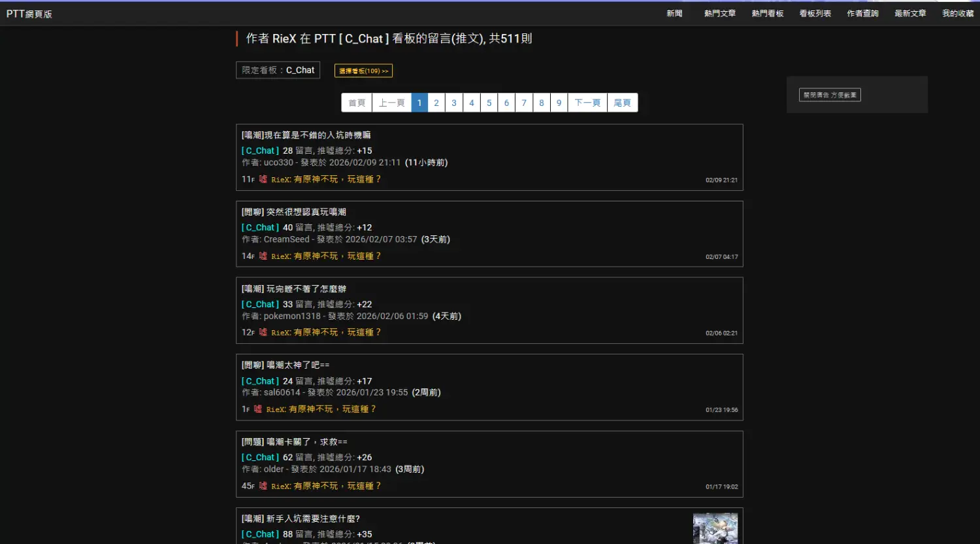
Task: Open the thumbnail image on the last post
Action: pyautogui.click(x=715, y=528)
